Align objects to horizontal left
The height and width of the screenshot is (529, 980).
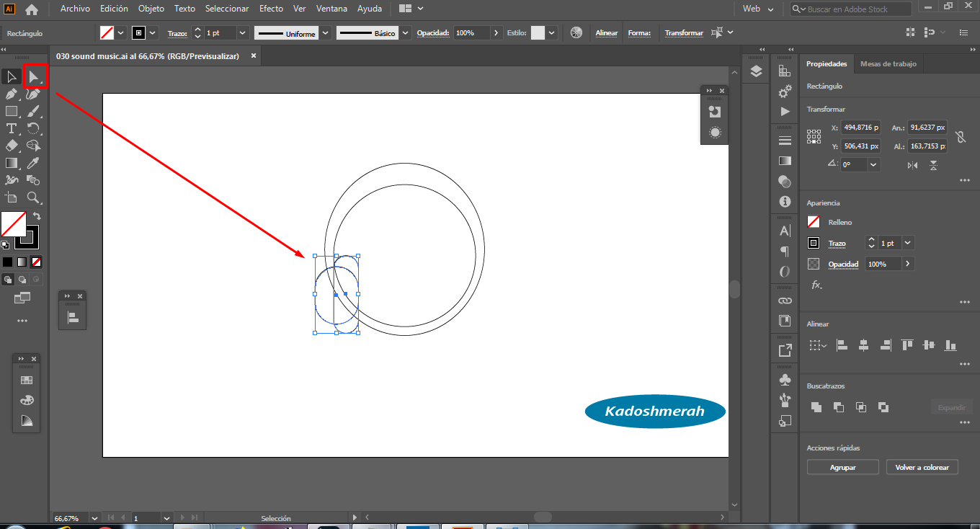(842, 345)
